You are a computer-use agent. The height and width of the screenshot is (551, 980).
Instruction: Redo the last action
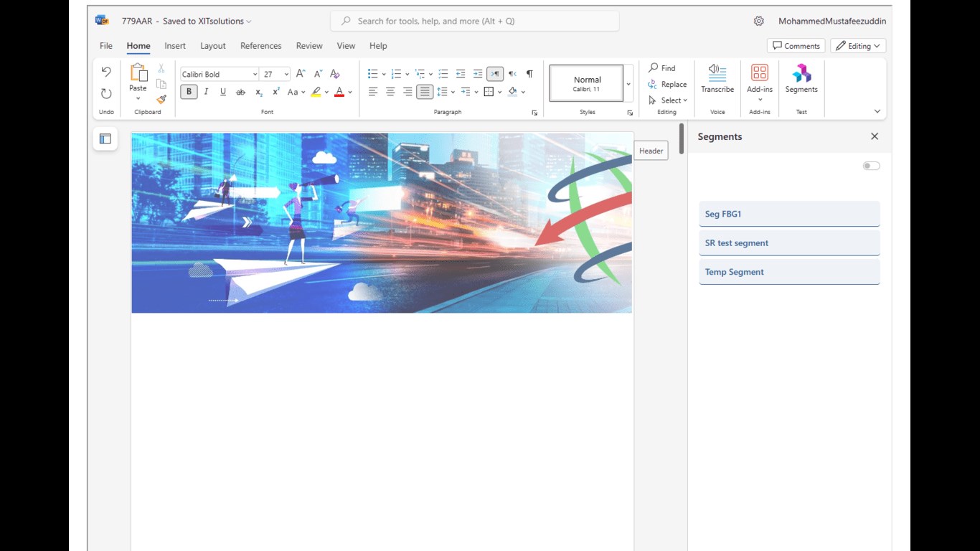click(x=106, y=93)
